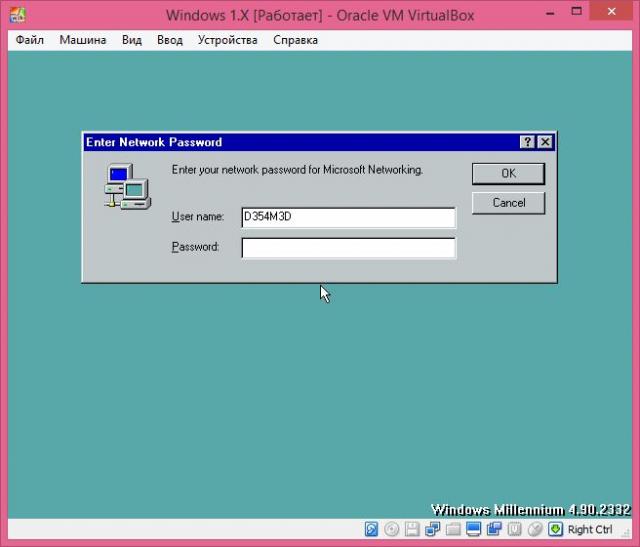Click the hard disk activity status icon

tap(371, 529)
